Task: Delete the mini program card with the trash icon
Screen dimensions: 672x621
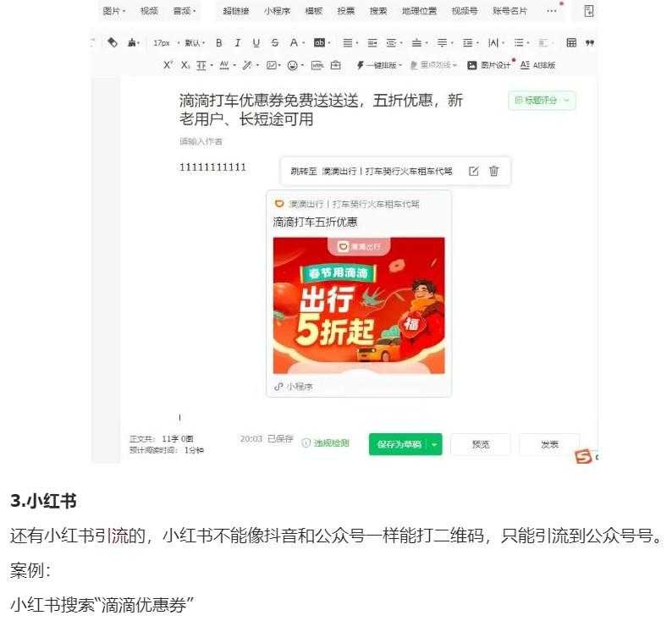Action: tap(493, 171)
